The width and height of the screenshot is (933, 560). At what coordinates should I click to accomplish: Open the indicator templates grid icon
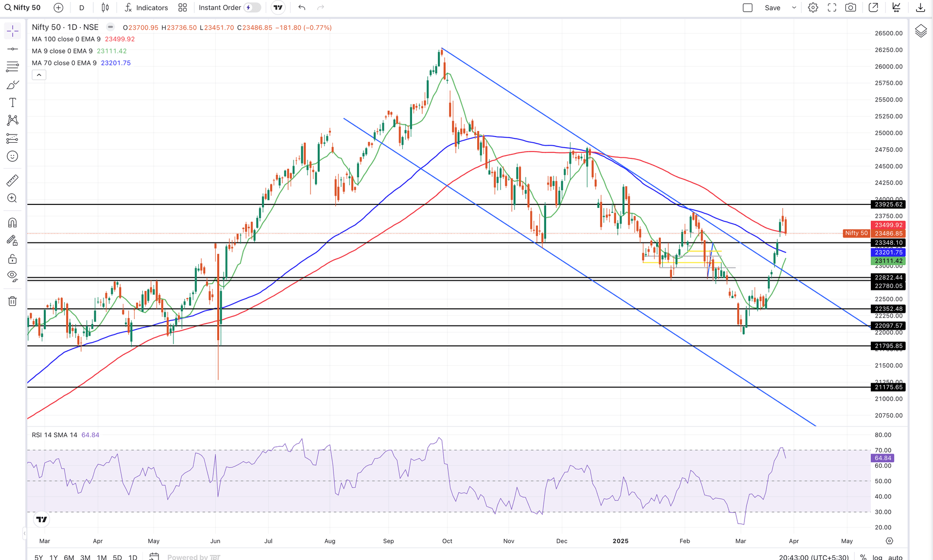coord(183,8)
